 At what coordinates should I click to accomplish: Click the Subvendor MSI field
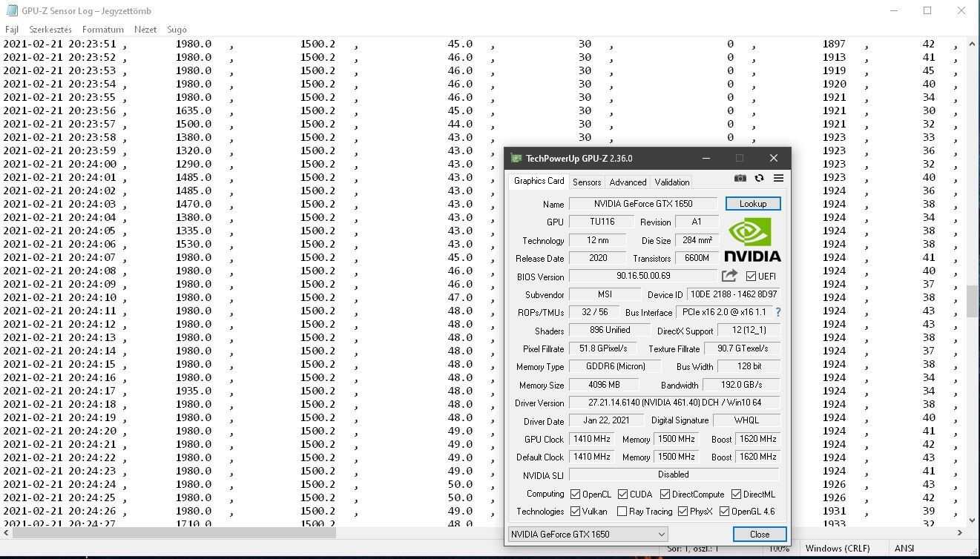coord(605,294)
